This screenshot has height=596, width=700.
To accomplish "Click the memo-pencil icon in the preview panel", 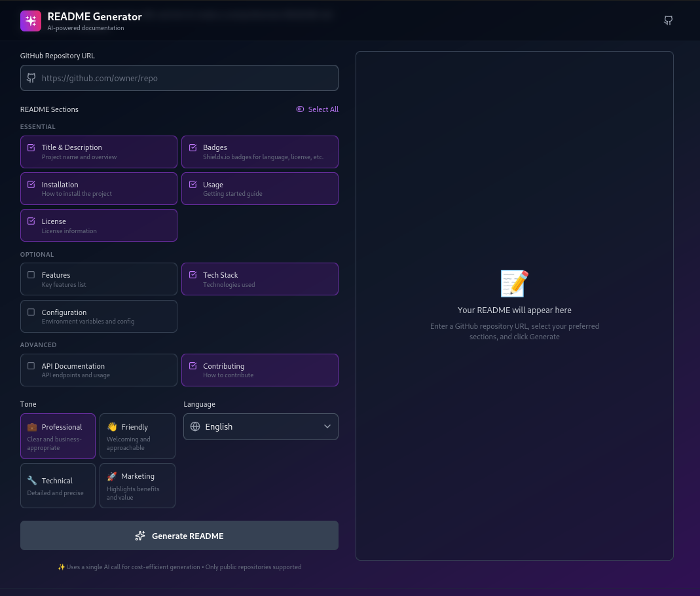I will [514, 283].
